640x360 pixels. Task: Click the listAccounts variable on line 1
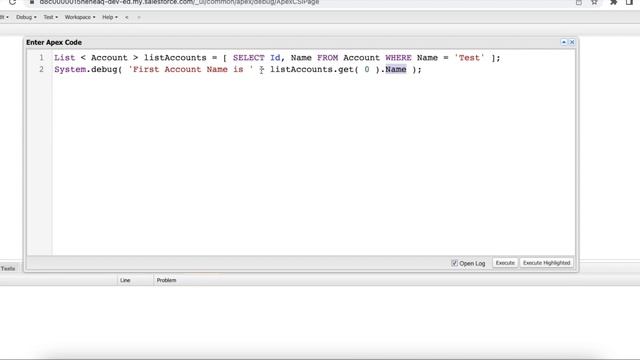[x=175, y=58]
